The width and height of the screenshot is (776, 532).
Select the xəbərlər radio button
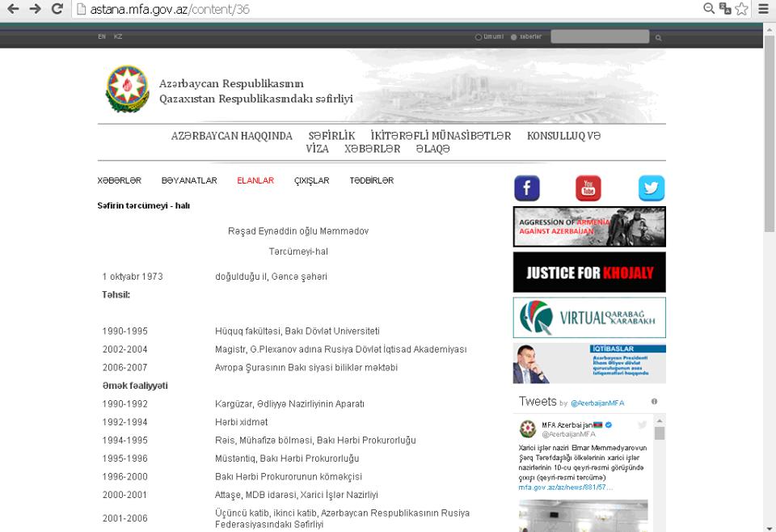point(514,37)
